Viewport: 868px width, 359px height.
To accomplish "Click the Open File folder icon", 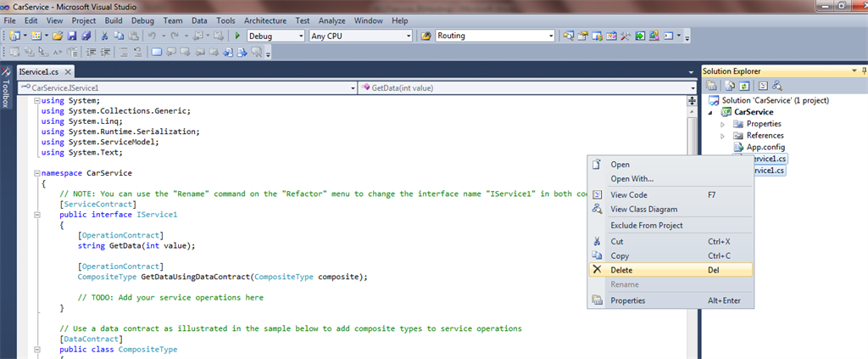I will (58, 36).
